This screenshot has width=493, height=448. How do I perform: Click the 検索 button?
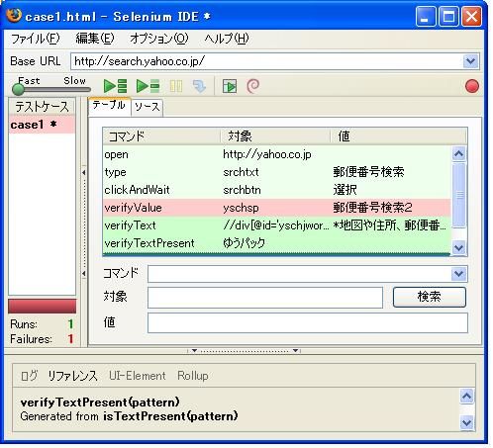[430, 297]
